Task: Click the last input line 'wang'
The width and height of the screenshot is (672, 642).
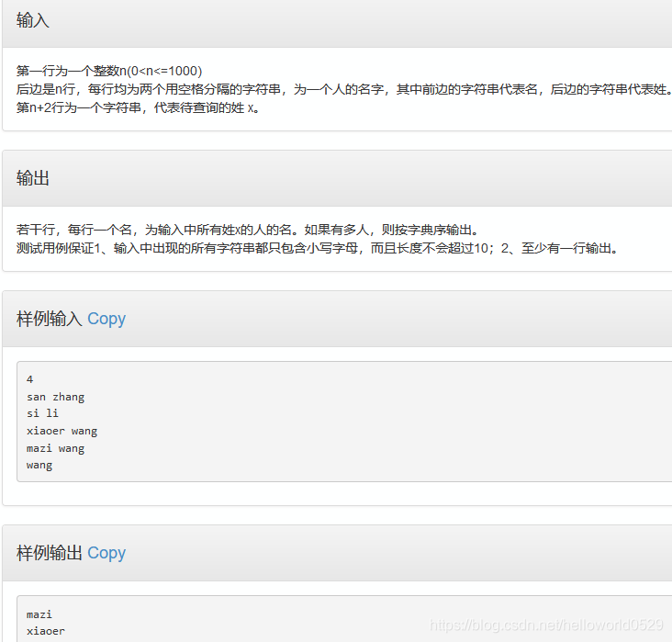Action: (39, 466)
